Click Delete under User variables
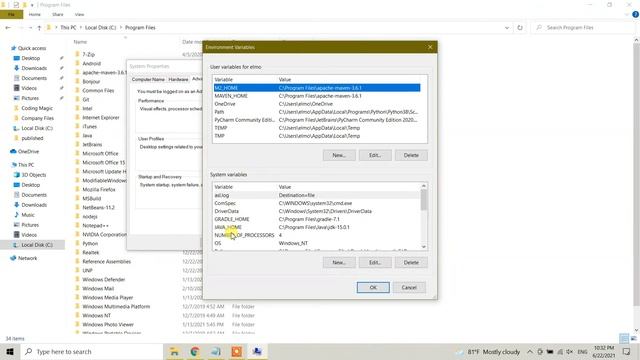The image size is (640, 360). click(411, 155)
